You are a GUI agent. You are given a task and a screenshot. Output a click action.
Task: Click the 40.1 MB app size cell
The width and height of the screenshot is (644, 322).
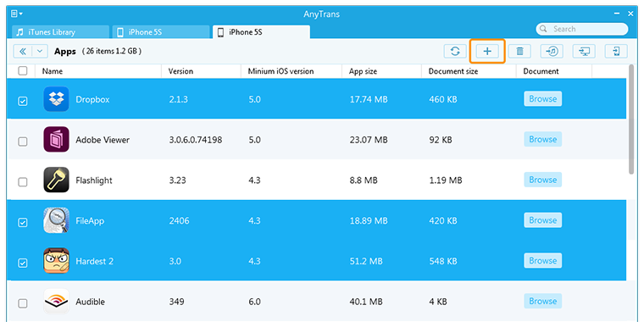pyautogui.click(x=365, y=302)
